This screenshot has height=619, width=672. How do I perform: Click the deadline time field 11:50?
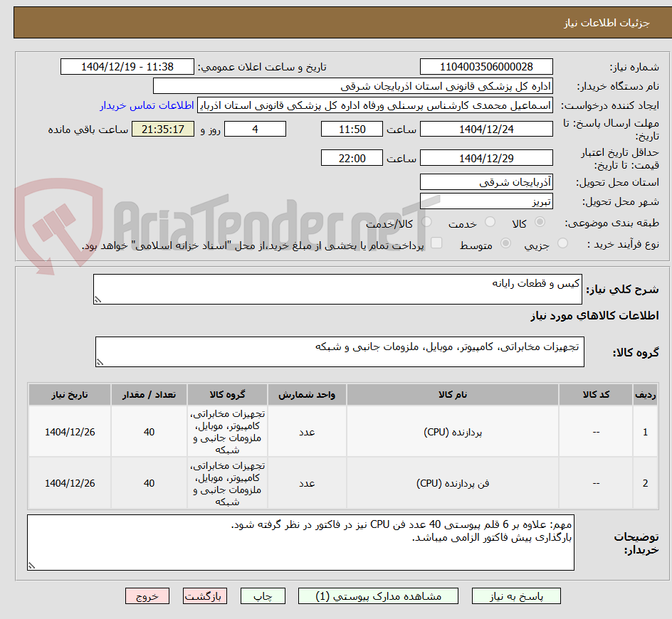pyautogui.click(x=352, y=129)
